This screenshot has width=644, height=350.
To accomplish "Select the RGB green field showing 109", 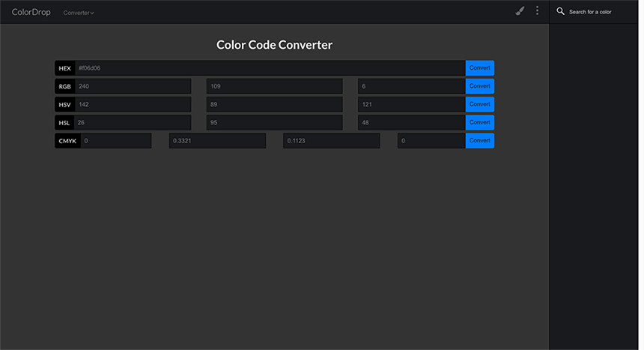I will [x=274, y=86].
